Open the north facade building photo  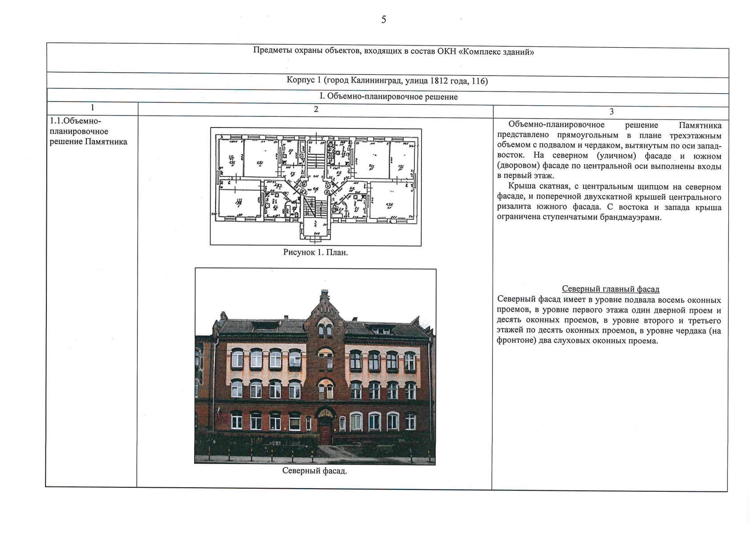tap(315, 366)
